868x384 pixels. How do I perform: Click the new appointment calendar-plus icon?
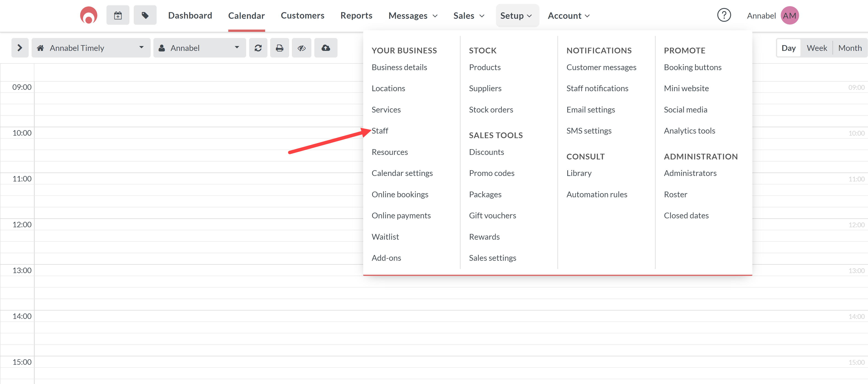coord(118,15)
